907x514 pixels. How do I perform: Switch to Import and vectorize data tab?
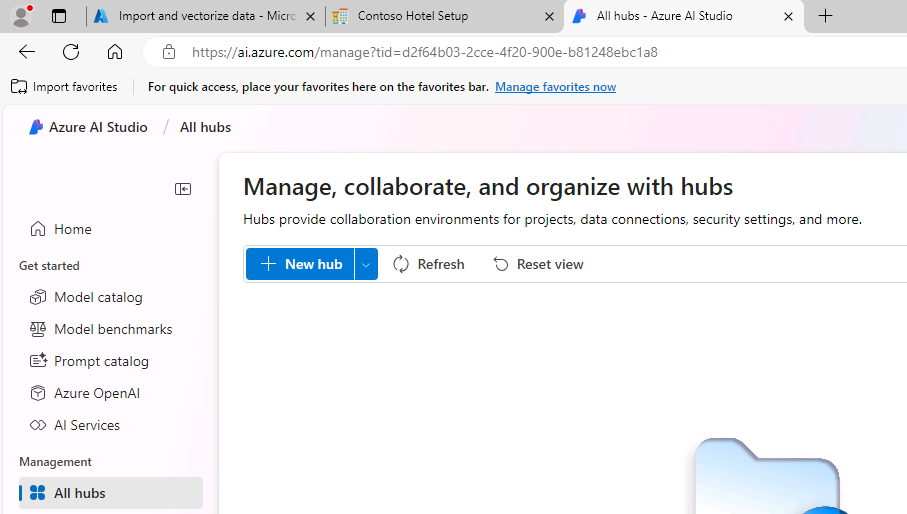click(x=205, y=16)
